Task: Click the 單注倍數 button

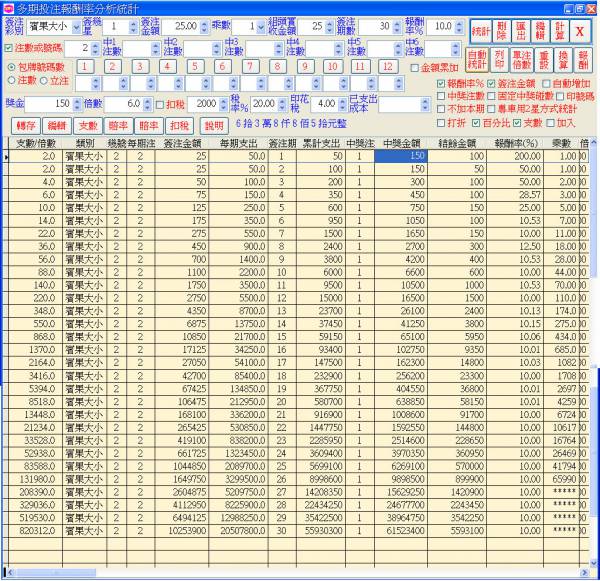Action: 522,60
